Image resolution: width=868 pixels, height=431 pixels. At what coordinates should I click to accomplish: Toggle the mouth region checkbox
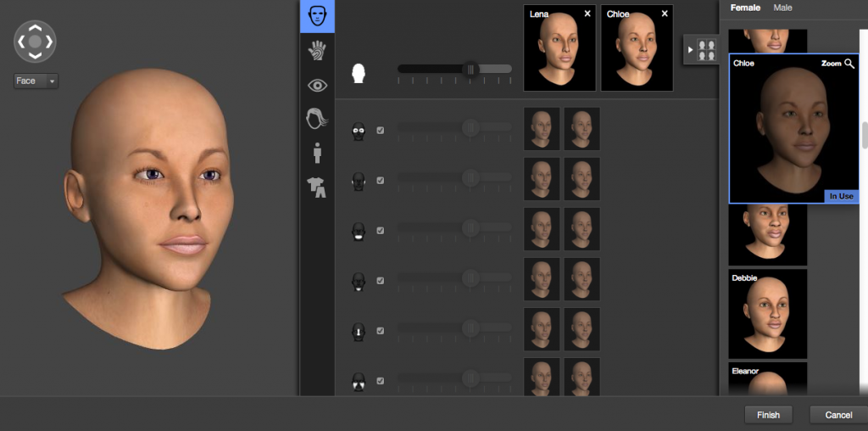[381, 231]
